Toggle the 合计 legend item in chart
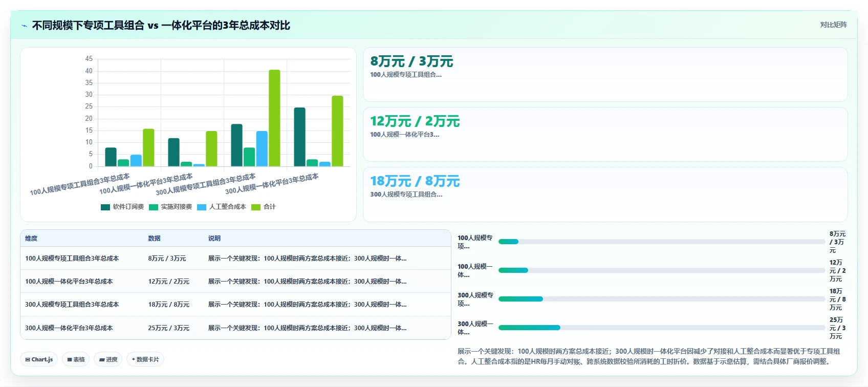The width and height of the screenshot is (868, 387). pos(264,207)
